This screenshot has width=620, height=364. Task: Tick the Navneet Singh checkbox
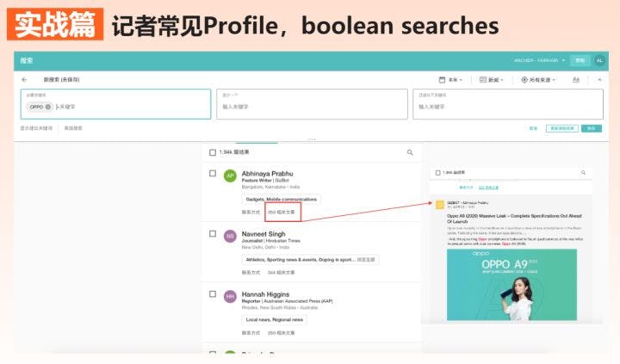pyautogui.click(x=213, y=233)
